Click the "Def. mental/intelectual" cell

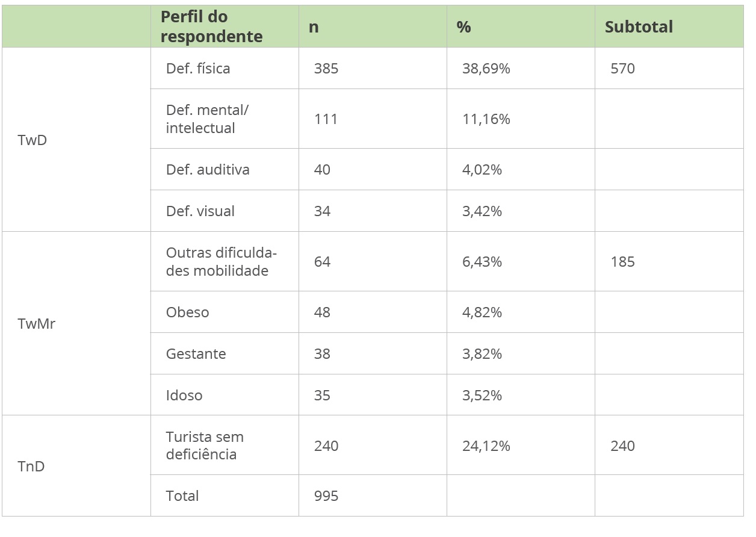(x=208, y=119)
